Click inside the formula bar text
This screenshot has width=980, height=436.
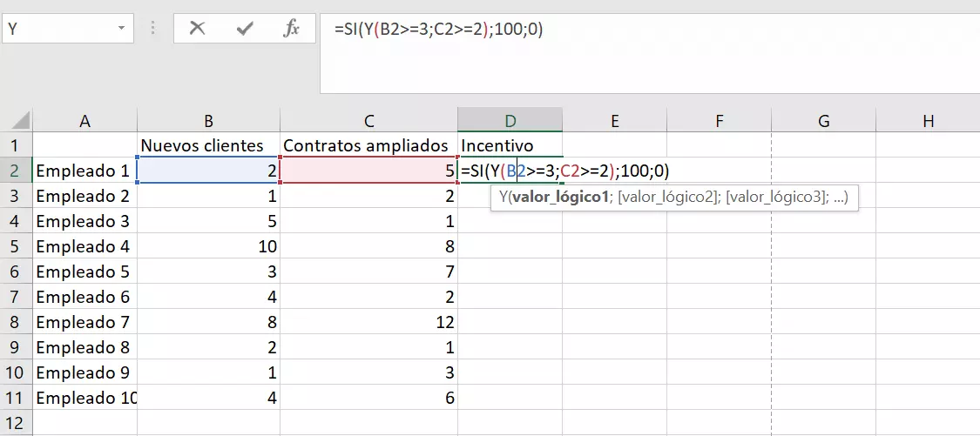click(x=439, y=30)
